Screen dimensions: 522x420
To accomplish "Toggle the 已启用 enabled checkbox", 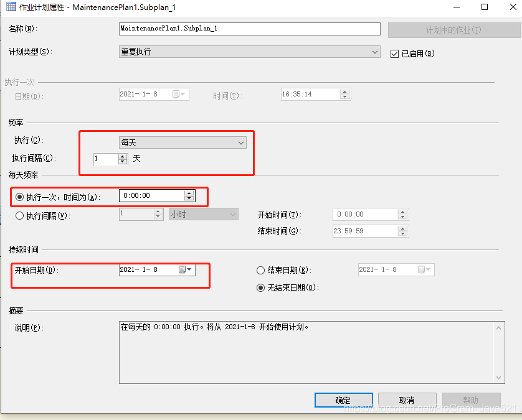I will pos(394,54).
